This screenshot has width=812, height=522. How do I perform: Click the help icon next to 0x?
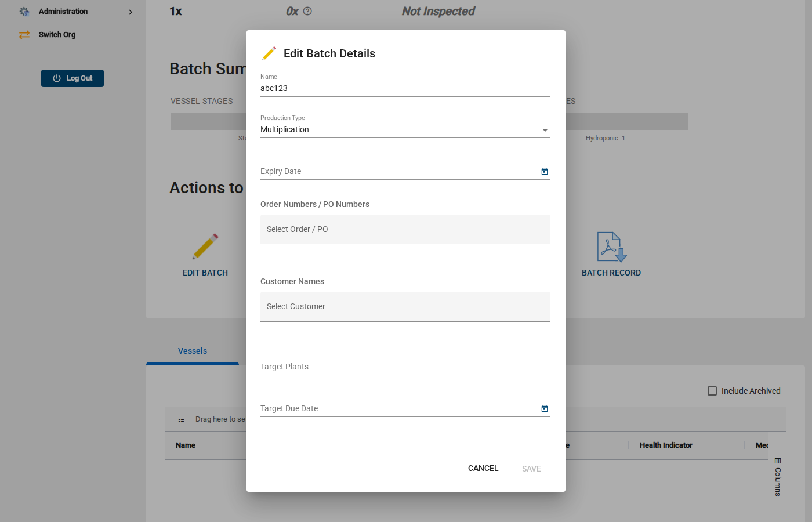307,11
